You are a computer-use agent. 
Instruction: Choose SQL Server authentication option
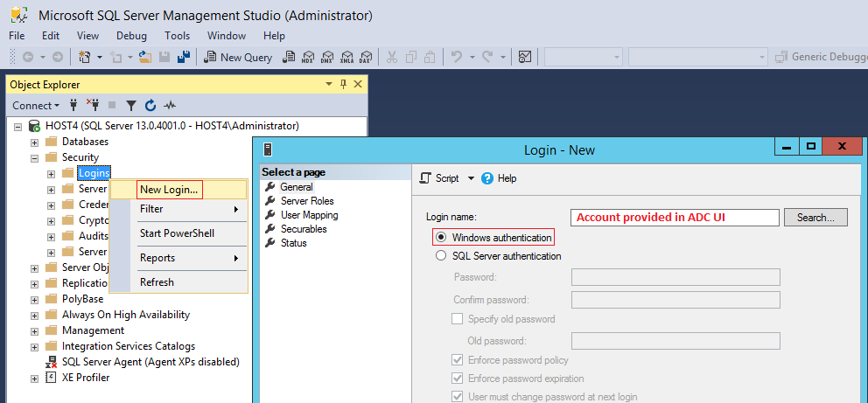pos(441,256)
